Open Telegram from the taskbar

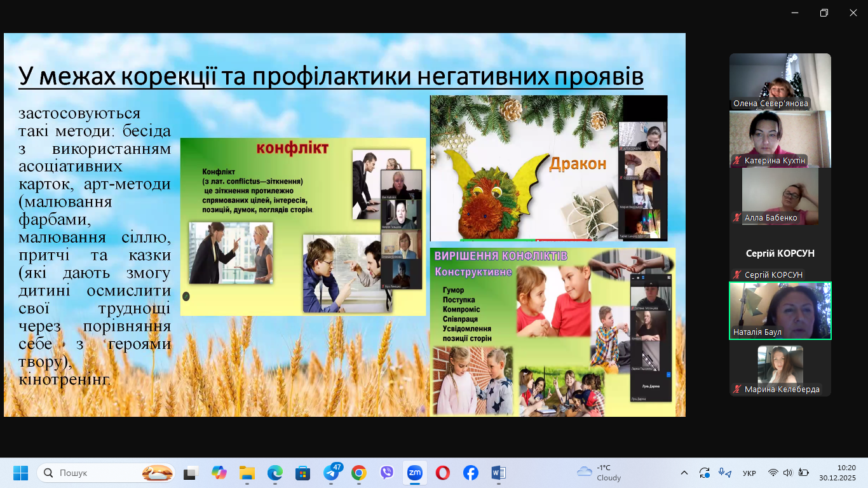[331, 473]
